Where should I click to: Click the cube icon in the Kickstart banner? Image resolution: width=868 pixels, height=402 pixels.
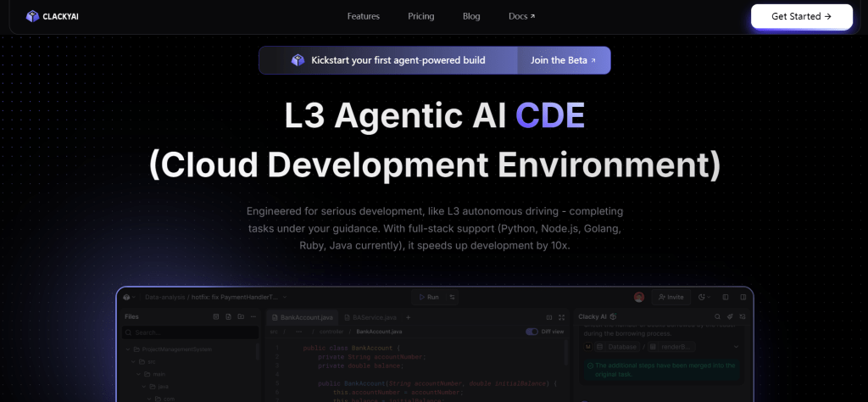point(298,60)
